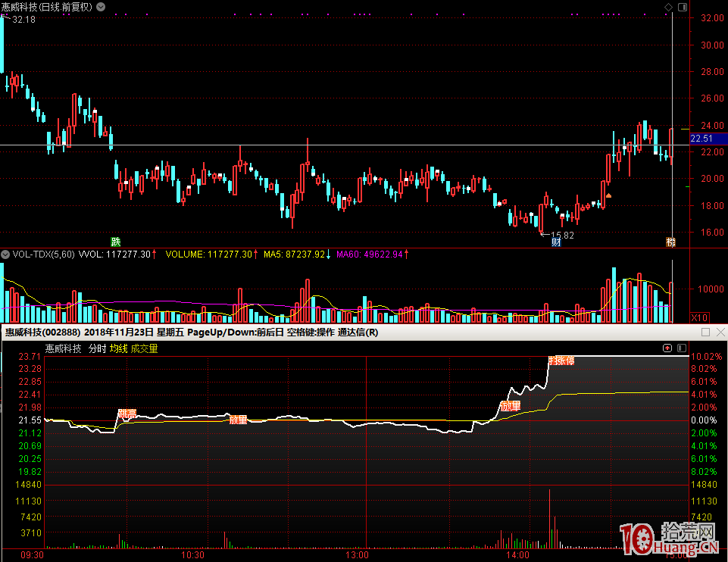Expand the VOL-TDX indicator dropdown arrow
Viewport: 728px width, 562px height.
point(6,254)
